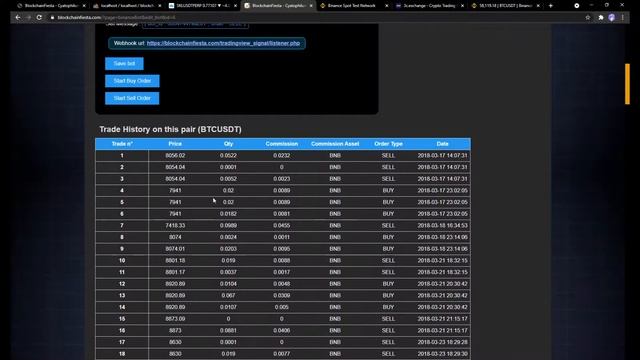Click quantity 0.0052 in trade 3
This screenshot has height=360, width=640.
pos(228,179)
